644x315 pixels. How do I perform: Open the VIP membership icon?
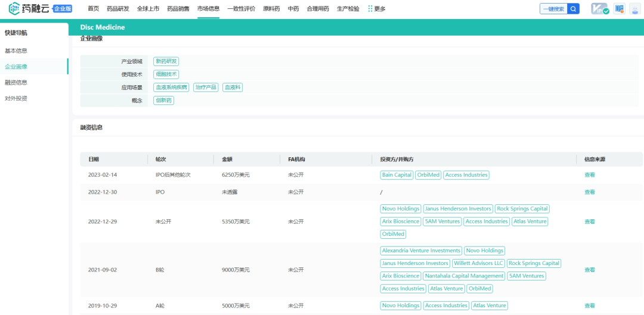(x=599, y=9)
